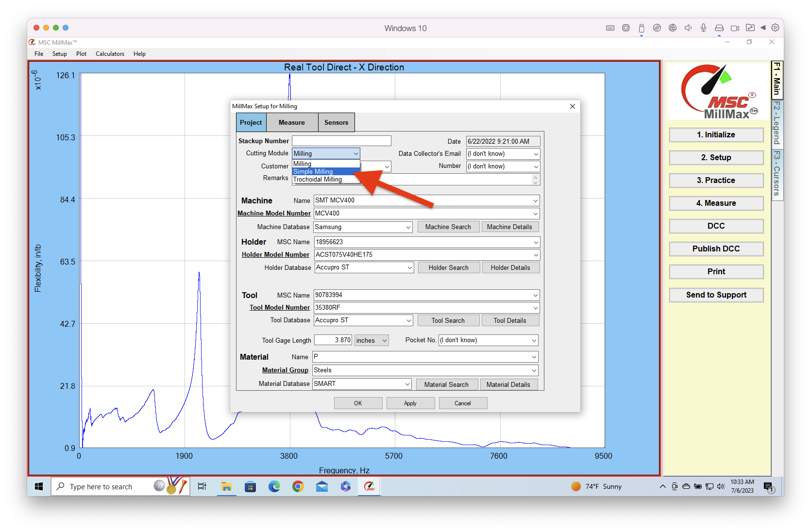Open Plot menu
This screenshot has width=811, height=532.
pos(81,54)
